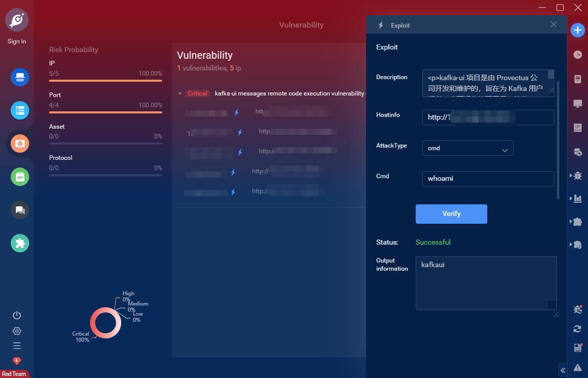Start a new scan with the plus button
Viewport: 588px width, 378px height.
pos(577,30)
